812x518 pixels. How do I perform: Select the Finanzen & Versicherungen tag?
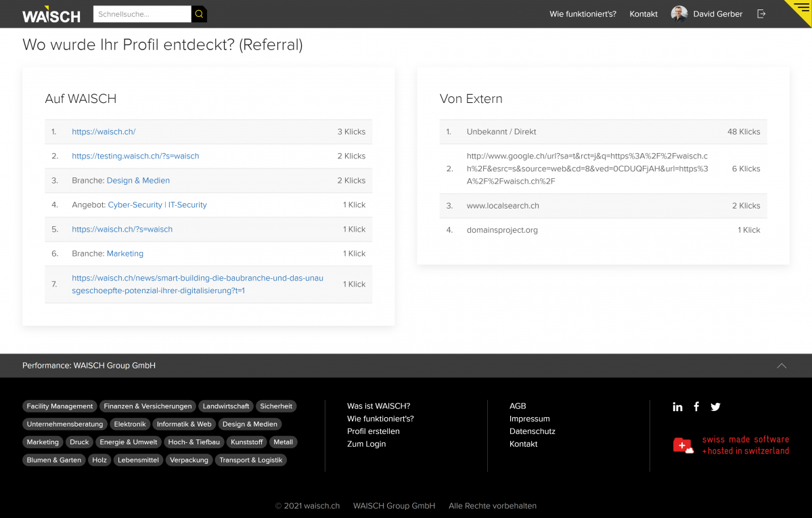tap(148, 406)
